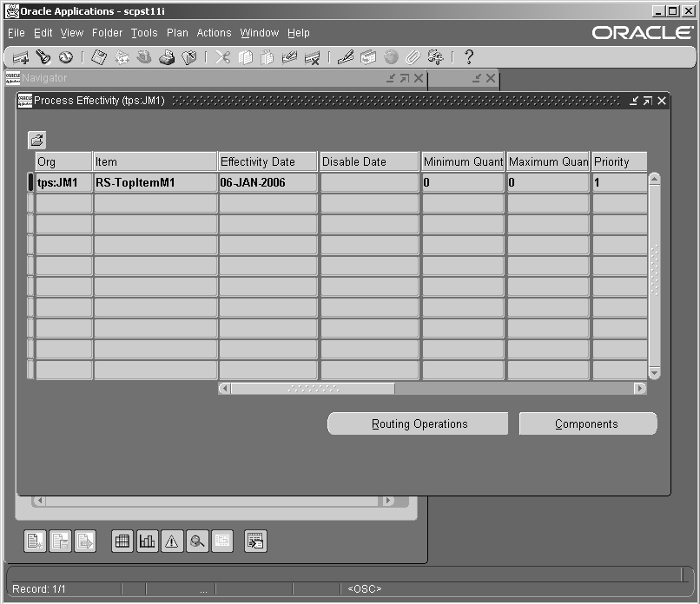Click the vertical scrollbar up arrow

click(x=655, y=180)
